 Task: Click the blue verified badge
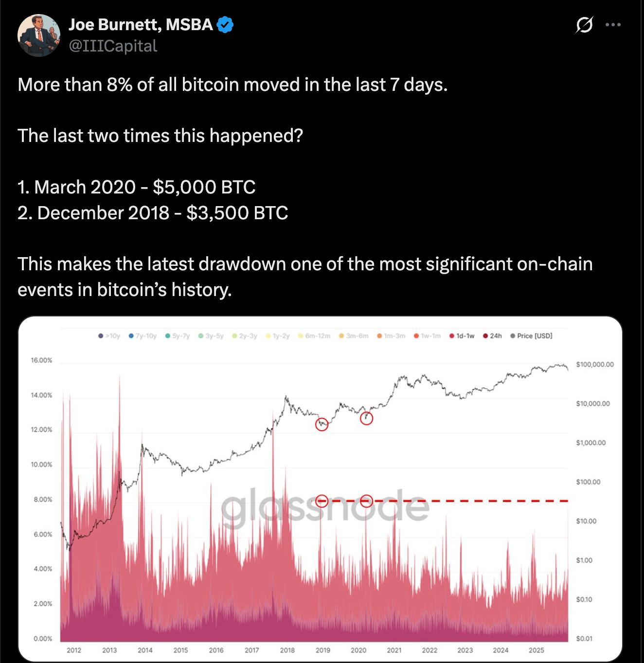click(x=225, y=24)
